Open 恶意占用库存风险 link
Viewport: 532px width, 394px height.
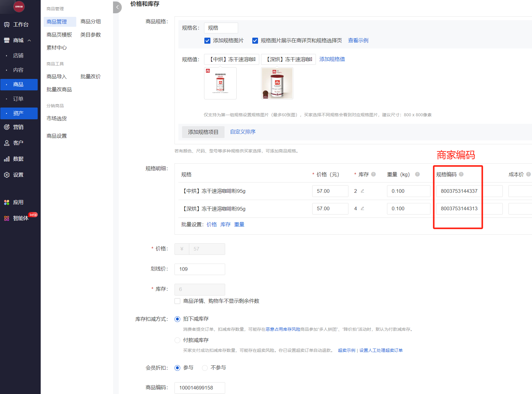283,330
